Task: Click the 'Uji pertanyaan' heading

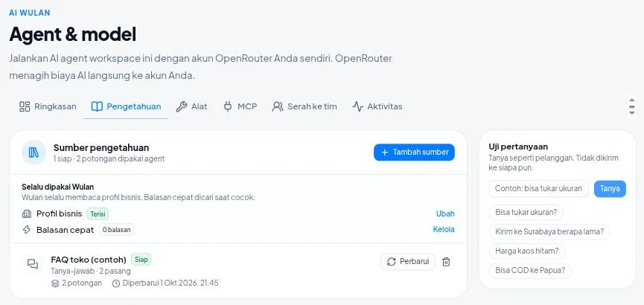Action: click(x=518, y=147)
